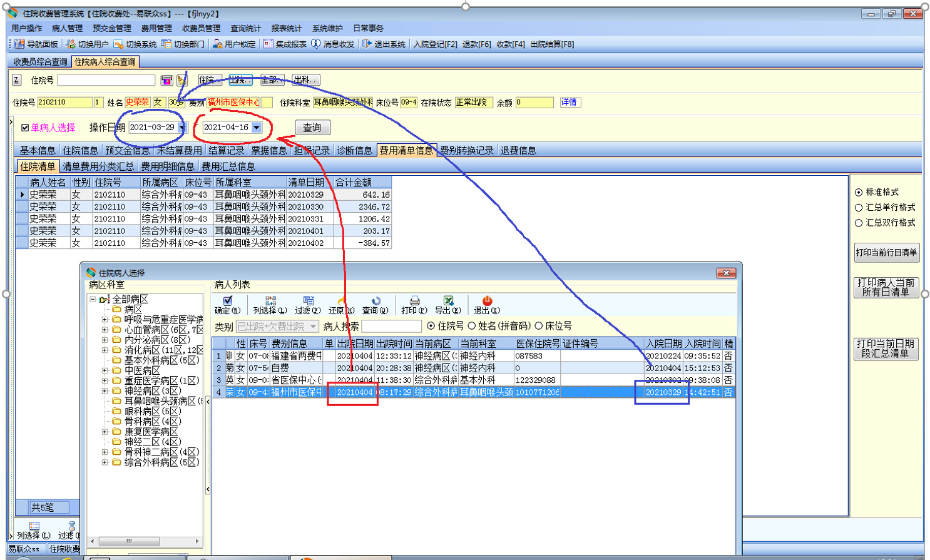Open the end date 2021-04-16 dropdown

click(257, 128)
